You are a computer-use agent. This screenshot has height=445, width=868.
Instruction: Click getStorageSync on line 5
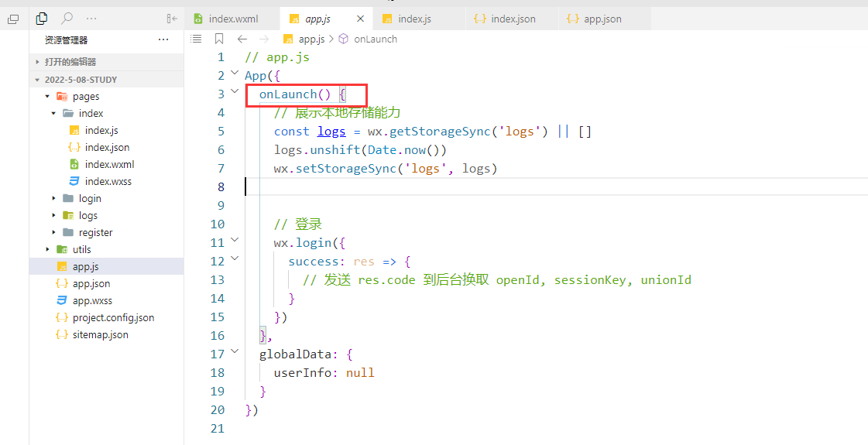coord(440,132)
